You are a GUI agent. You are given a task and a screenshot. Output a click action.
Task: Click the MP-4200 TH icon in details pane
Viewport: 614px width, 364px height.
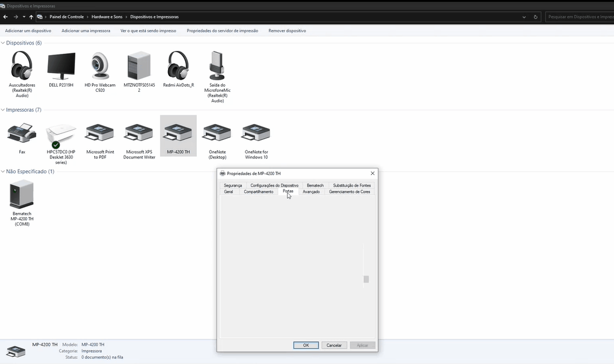coord(16,351)
